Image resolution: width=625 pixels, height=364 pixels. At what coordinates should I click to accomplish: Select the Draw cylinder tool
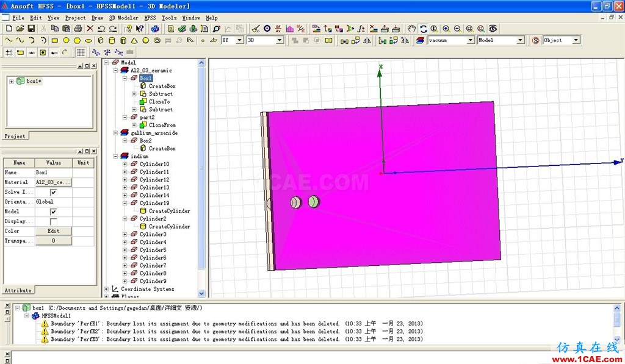[x=112, y=40]
